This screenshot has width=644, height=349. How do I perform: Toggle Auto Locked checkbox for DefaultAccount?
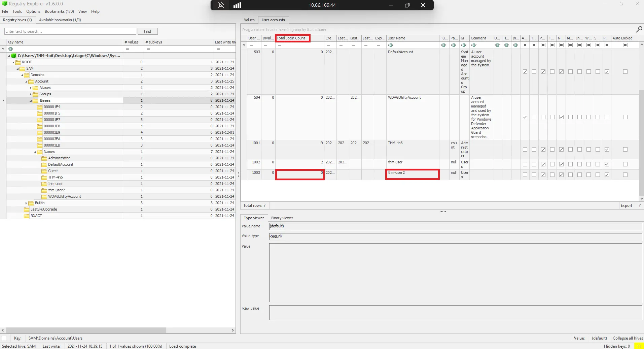click(625, 72)
